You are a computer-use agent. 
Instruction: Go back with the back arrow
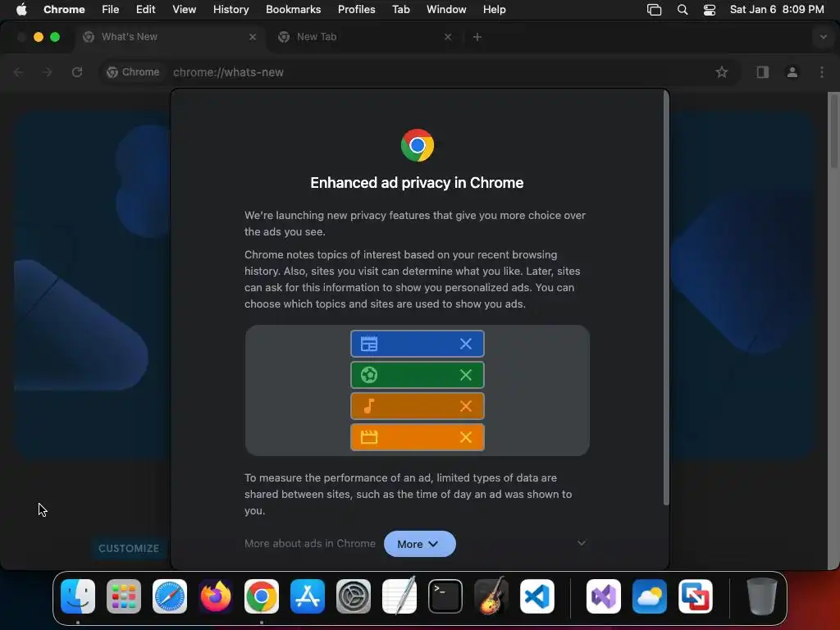[x=18, y=72]
